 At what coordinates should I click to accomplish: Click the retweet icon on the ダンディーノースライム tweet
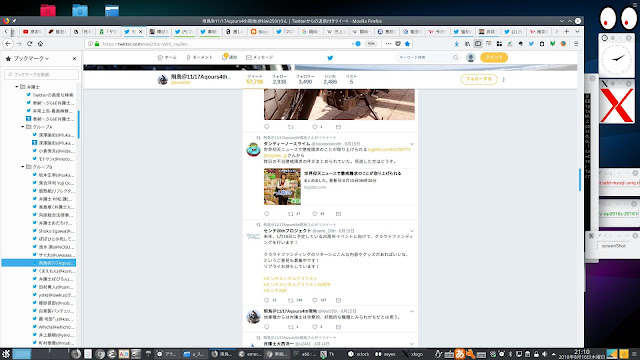291,214
